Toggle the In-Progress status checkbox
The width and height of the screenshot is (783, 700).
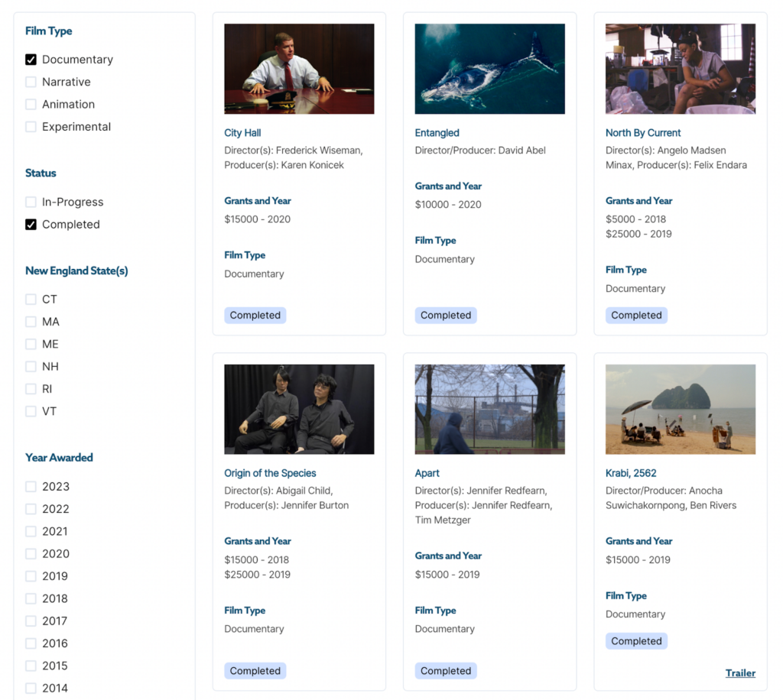tap(31, 202)
